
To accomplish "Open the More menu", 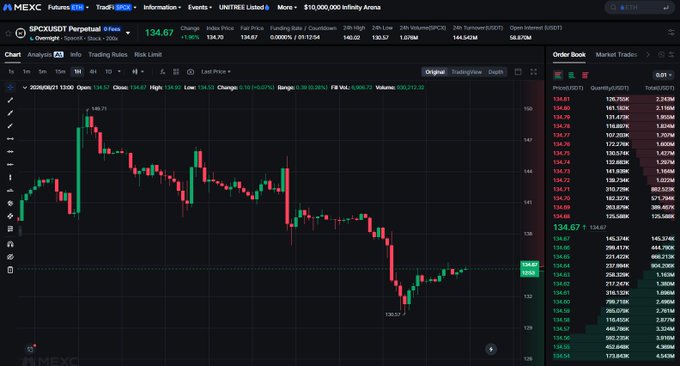I will pyautogui.click(x=287, y=7).
